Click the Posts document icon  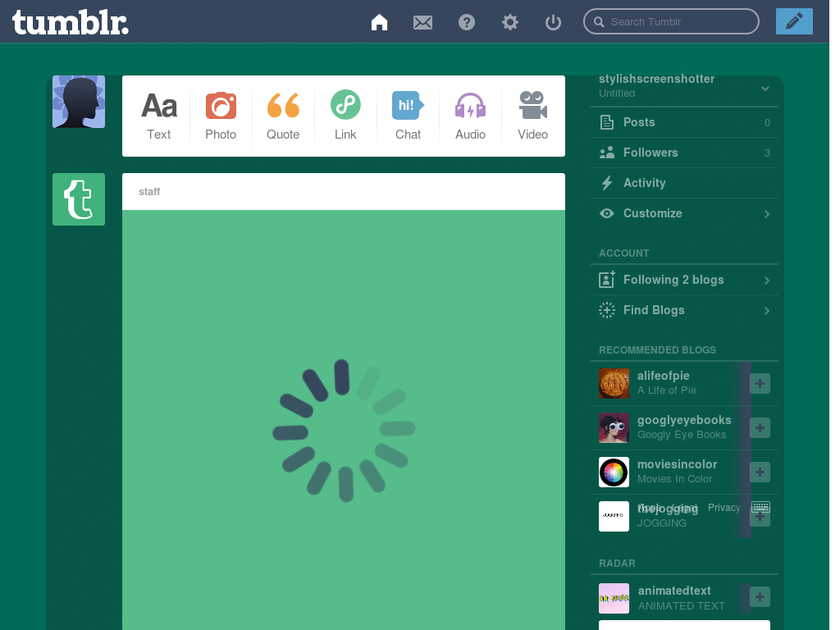tap(607, 122)
